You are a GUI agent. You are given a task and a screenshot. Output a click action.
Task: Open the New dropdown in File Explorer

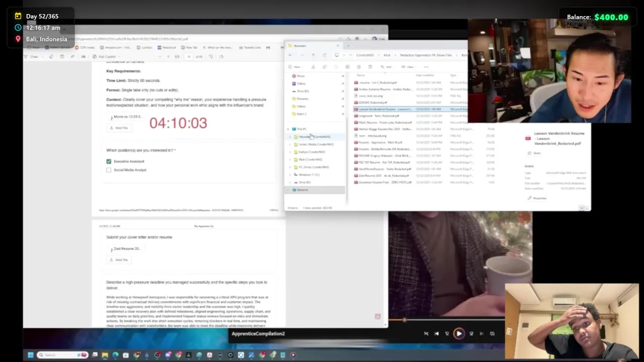[296, 67]
